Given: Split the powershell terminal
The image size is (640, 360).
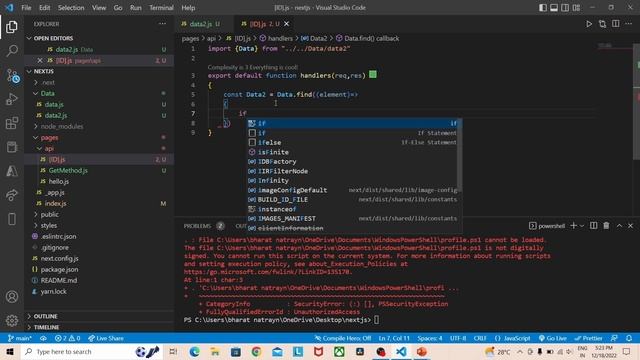Looking at the screenshot, I should coord(593,226).
